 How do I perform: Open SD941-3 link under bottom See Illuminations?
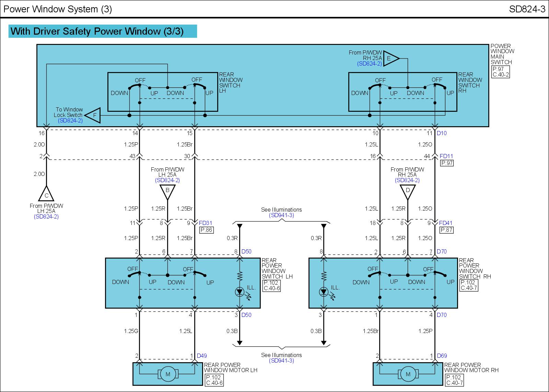point(281,361)
